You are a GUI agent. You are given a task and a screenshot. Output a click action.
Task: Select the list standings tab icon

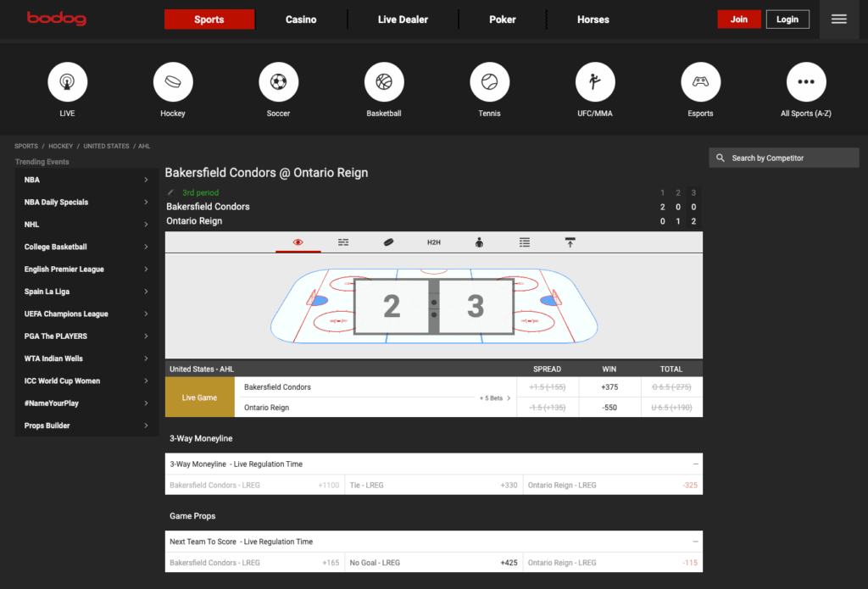coord(525,242)
